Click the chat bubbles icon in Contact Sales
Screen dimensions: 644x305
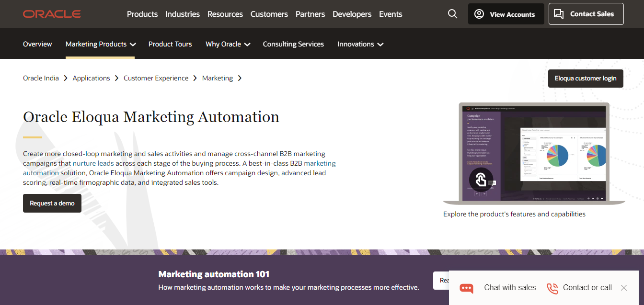pos(559,14)
